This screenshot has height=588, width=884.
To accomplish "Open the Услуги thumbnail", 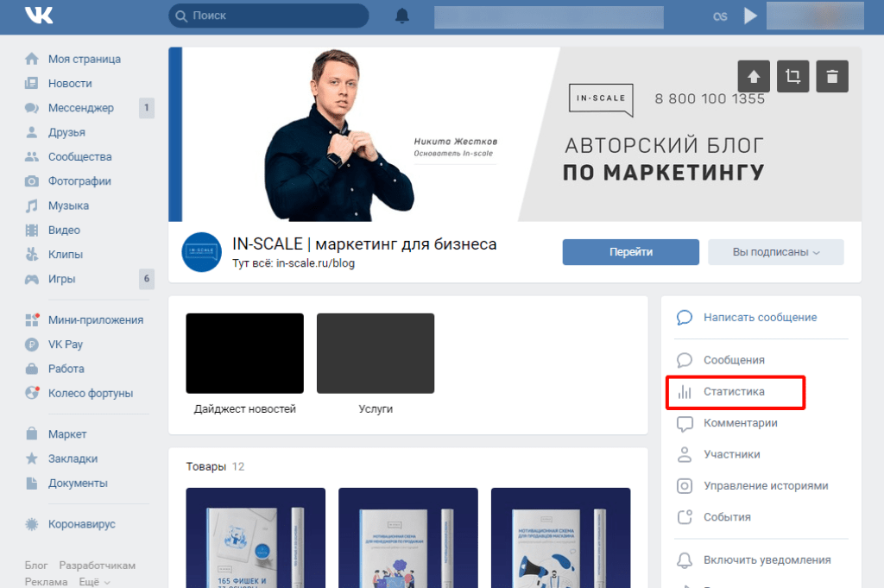I will 376,353.
